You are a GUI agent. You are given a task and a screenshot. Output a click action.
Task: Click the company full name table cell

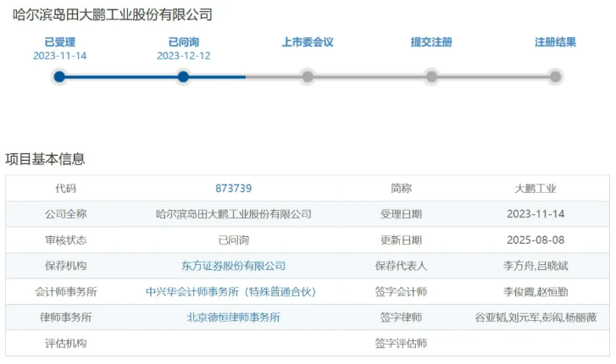(x=233, y=214)
